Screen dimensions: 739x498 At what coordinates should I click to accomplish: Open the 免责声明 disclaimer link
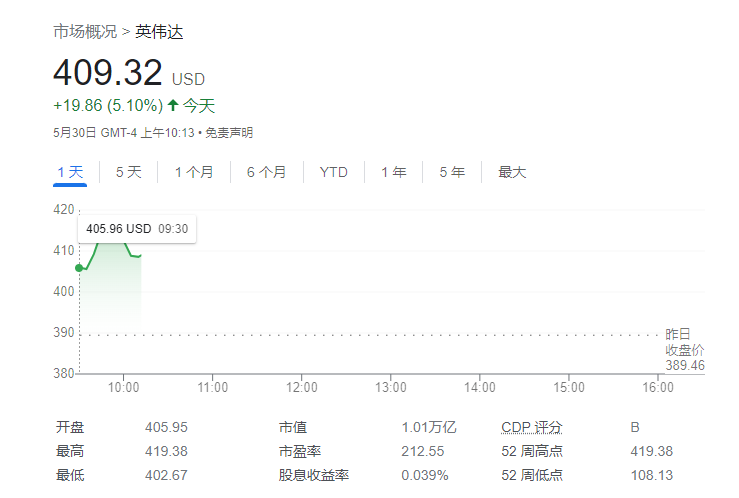(x=229, y=133)
